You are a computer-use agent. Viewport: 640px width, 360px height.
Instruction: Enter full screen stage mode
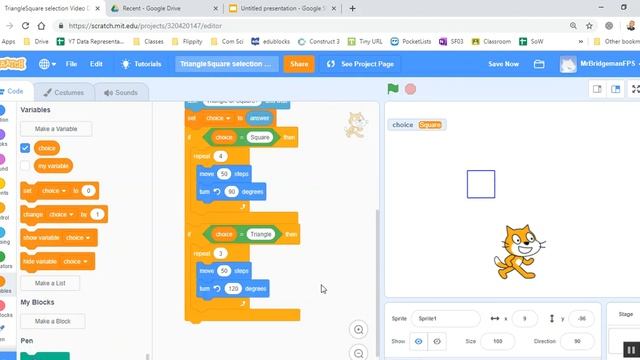(635, 89)
